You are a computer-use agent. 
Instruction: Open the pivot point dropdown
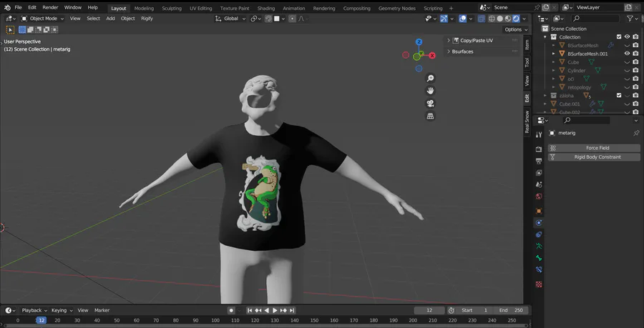(256, 19)
